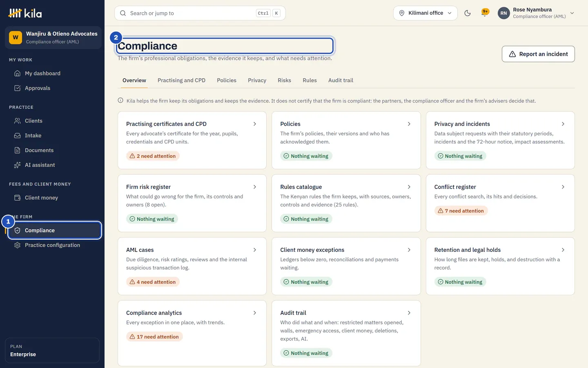Switch to the Policies tab
The height and width of the screenshot is (368, 588).
[x=227, y=80]
